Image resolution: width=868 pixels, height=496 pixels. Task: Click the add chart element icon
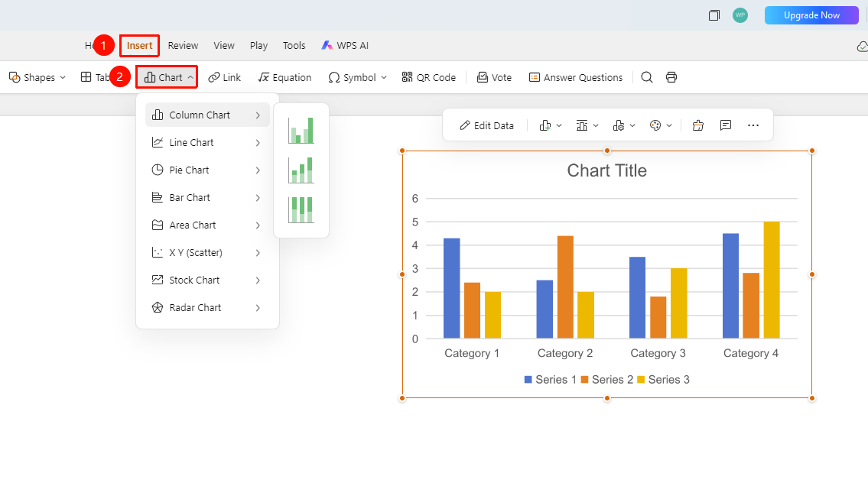coord(545,125)
